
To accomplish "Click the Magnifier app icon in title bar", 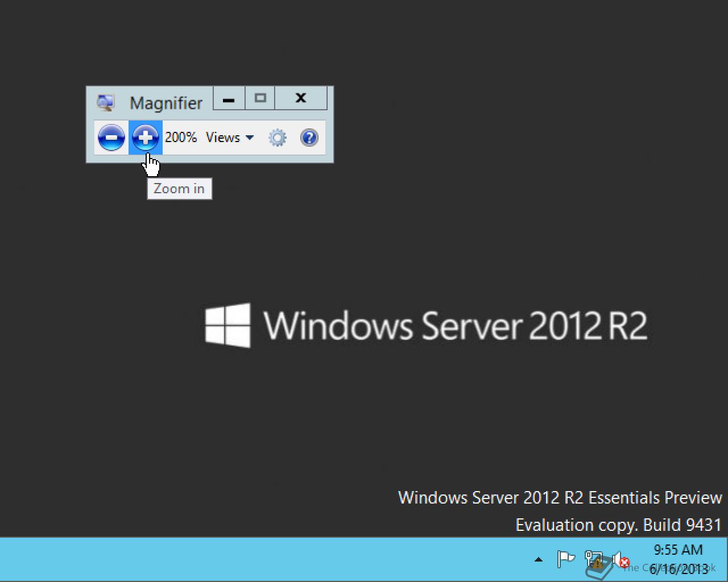I will coord(106,103).
